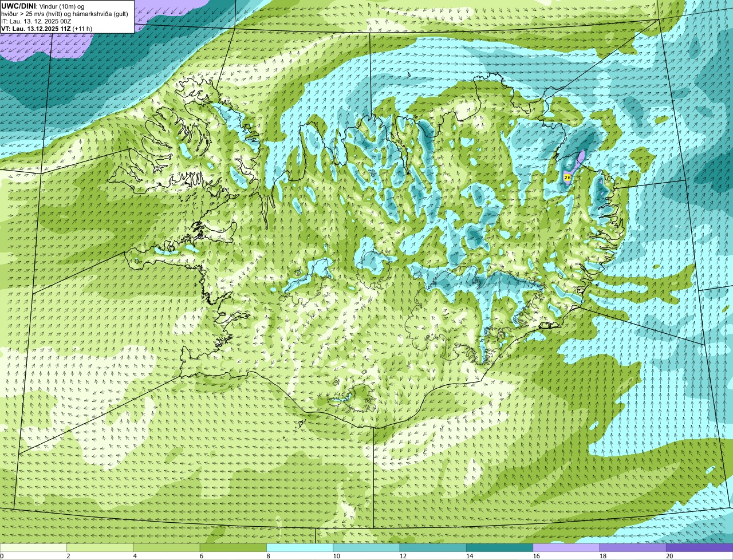Pick the darker green 6–8 m/s swatch

tap(233, 547)
